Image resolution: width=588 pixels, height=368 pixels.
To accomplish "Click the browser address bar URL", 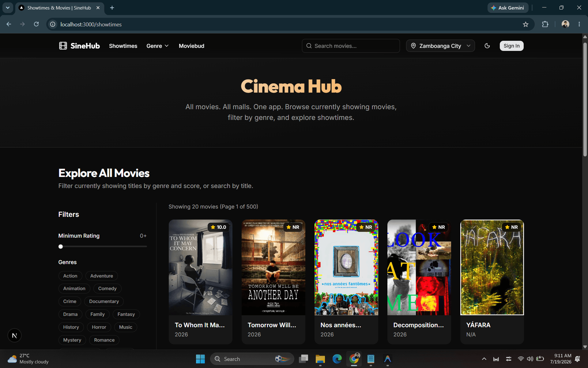I will coord(91,24).
